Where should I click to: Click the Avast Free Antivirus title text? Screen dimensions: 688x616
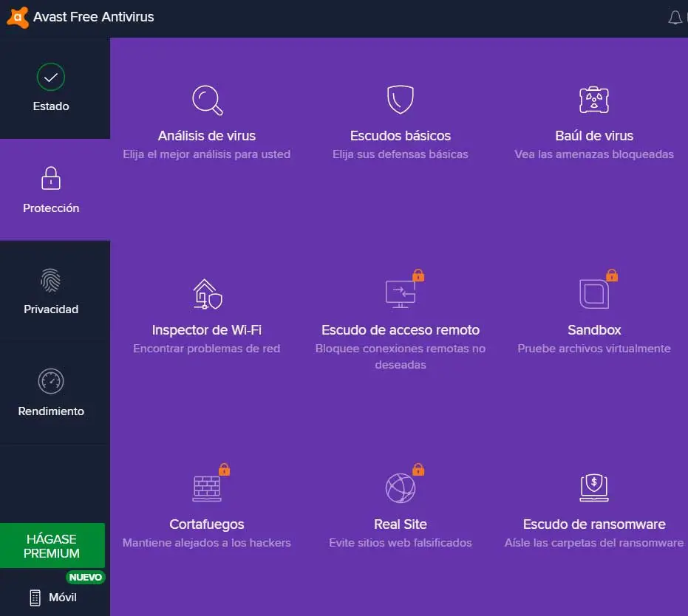pyautogui.click(x=93, y=17)
